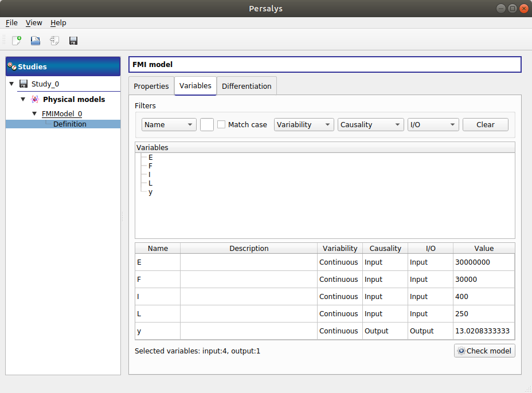Collapse the Study_0 tree node
This screenshot has height=393, width=532.
point(11,84)
